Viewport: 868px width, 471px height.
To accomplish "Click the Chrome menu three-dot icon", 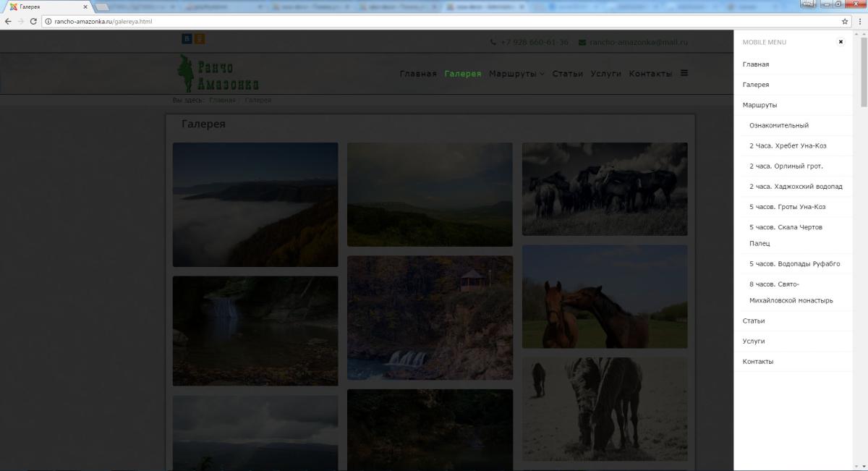I will coord(859,22).
